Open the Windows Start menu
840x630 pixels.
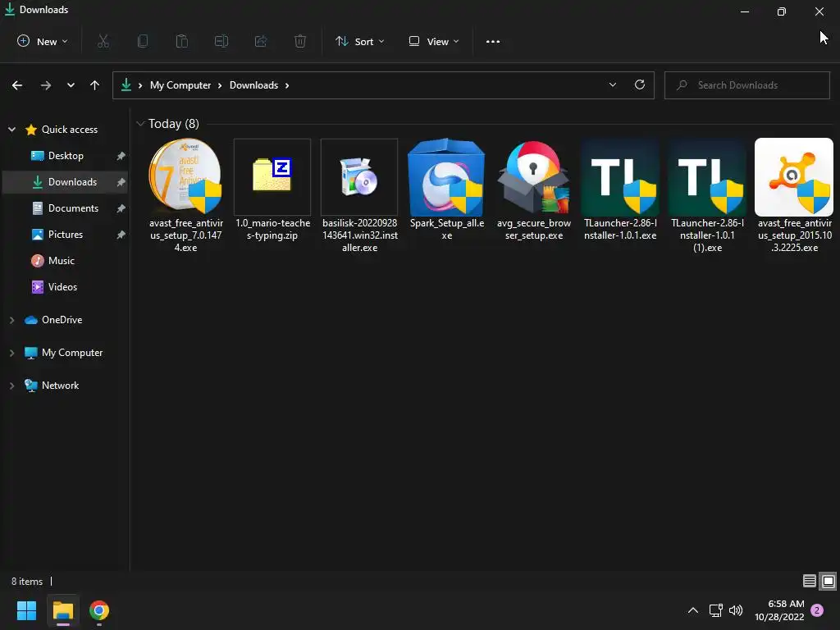point(26,610)
